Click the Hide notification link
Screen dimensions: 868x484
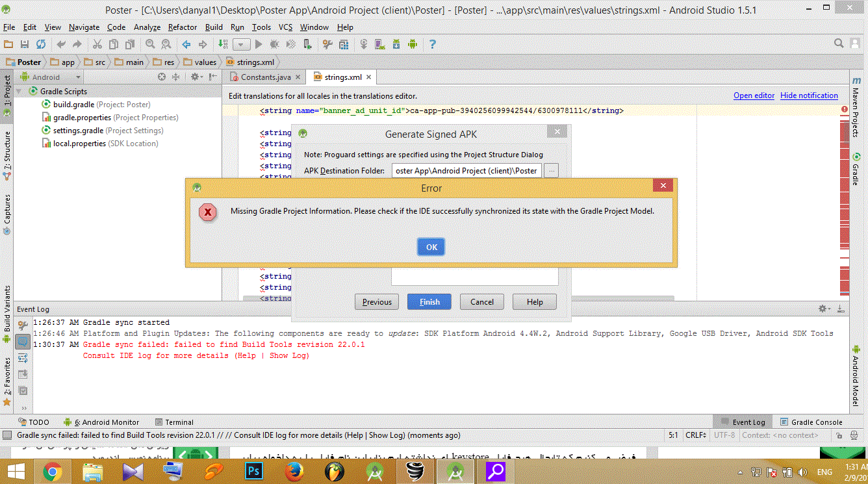coord(809,96)
